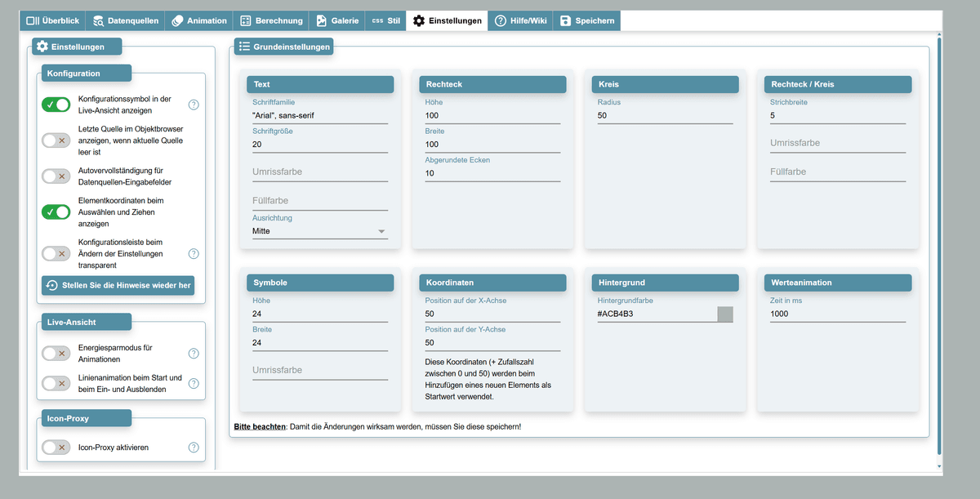This screenshot has width=980, height=499.
Task: Click the Symbole Breite field
Action: coord(320,342)
